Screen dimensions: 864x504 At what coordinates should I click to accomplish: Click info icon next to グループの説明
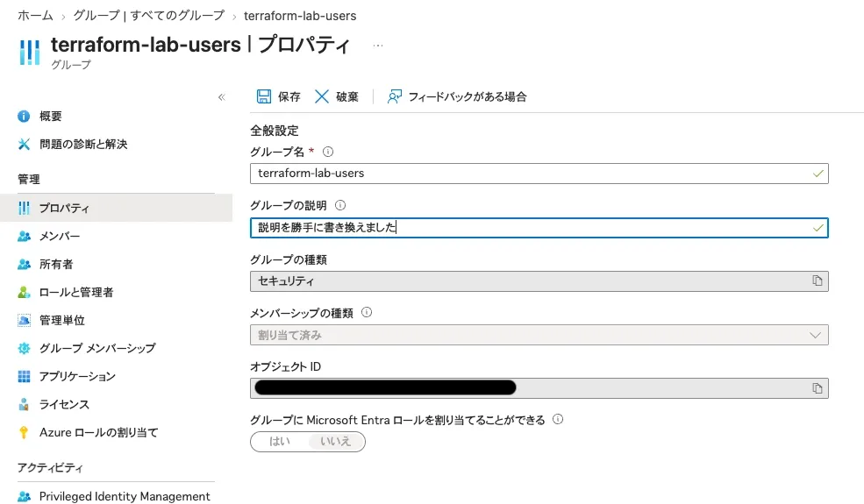(340, 205)
